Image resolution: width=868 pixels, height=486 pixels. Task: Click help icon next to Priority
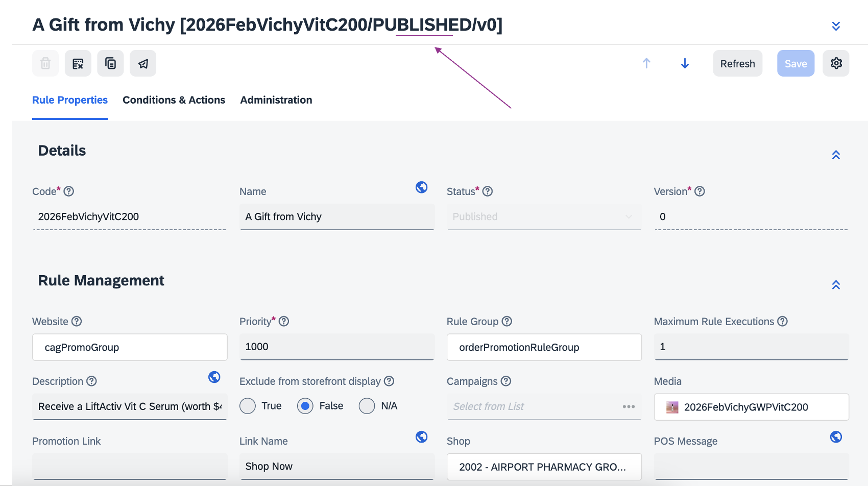pyautogui.click(x=284, y=321)
